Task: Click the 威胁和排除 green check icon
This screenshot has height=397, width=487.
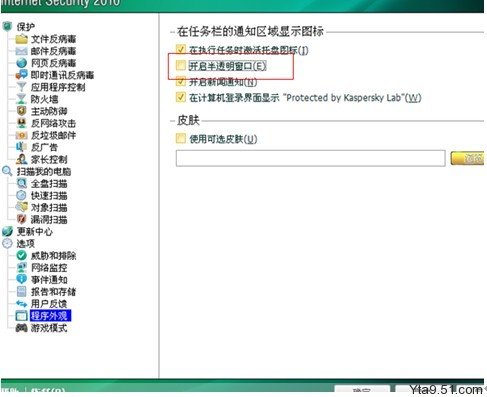Action: (x=21, y=256)
